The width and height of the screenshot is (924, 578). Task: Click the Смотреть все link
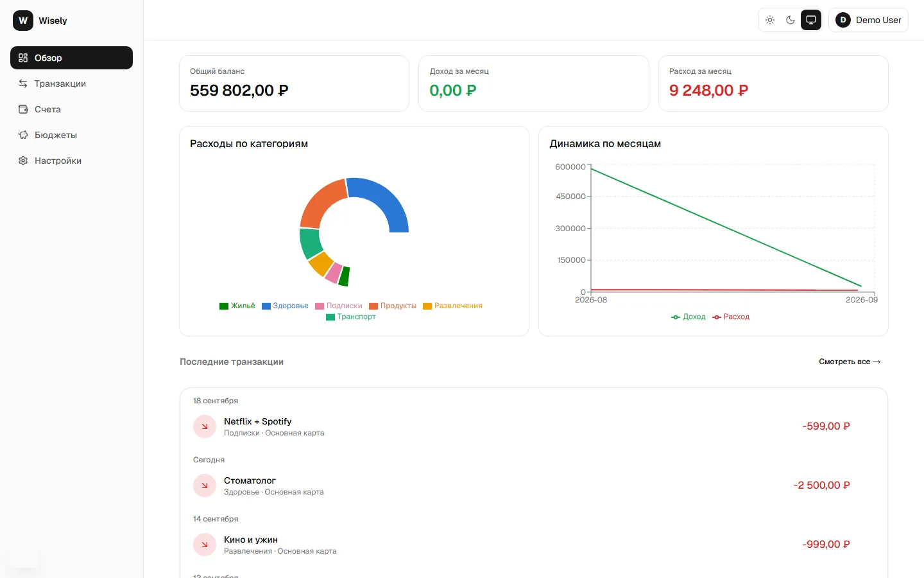[850, 362]
